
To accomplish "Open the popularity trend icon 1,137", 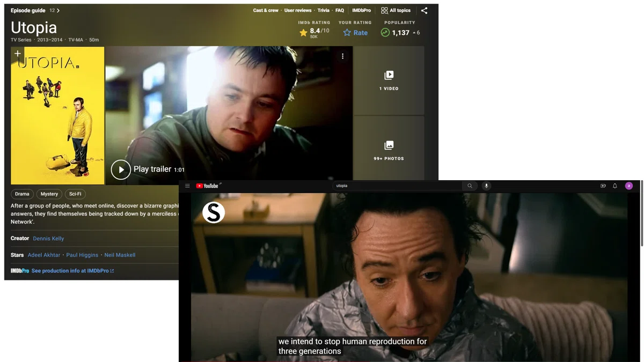I will [385, 33].
